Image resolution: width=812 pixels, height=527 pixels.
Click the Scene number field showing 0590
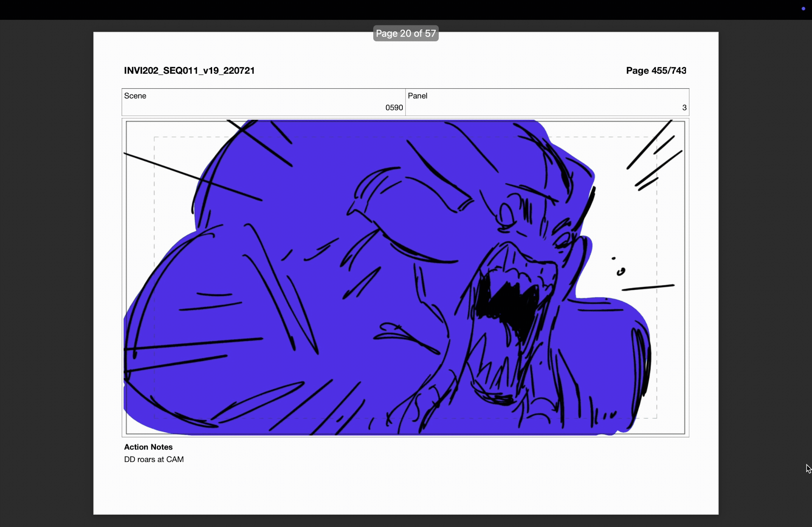393,108
